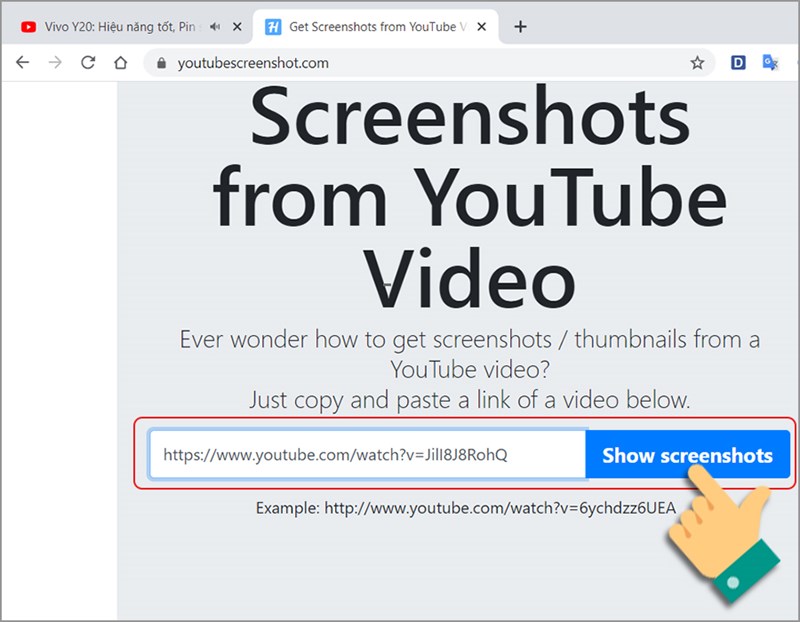
Task: Click the example URL with 6ychdzz6UEA
Action: pyautogui.click(x=500, y=508)
